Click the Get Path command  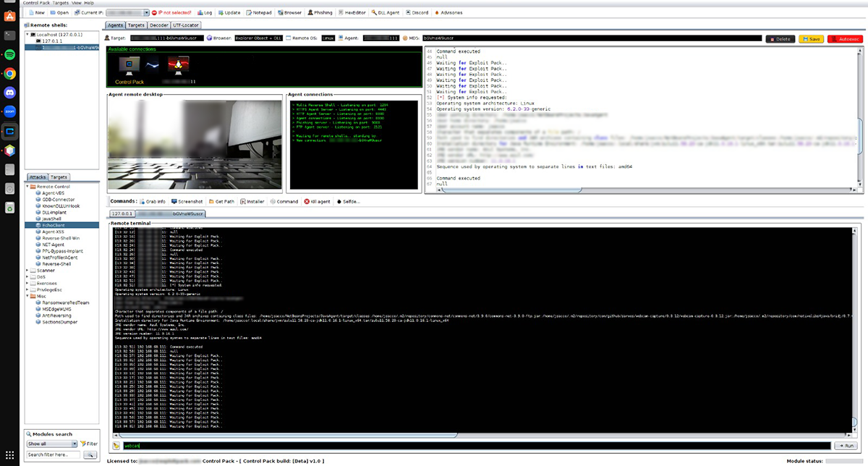221,201
